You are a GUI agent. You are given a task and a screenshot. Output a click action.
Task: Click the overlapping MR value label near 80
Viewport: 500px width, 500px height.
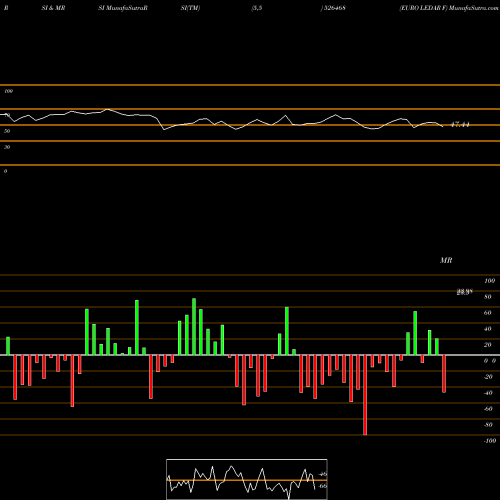click(465, 292)
